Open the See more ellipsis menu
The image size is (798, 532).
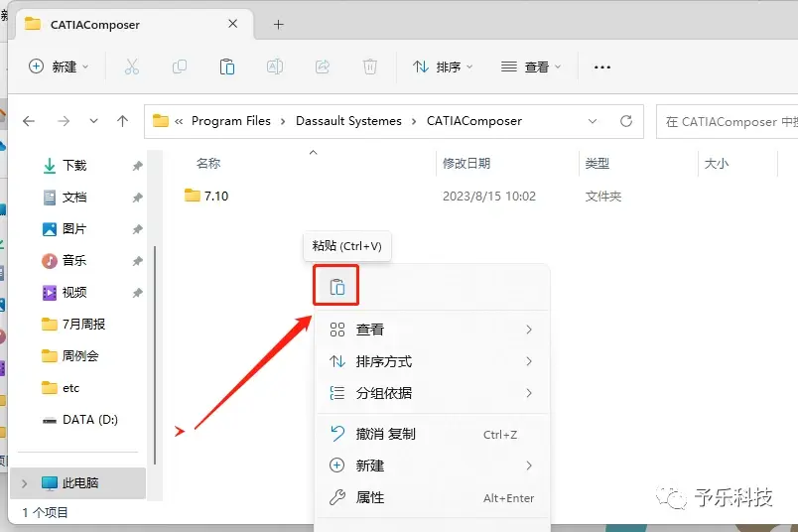[602, 67]
